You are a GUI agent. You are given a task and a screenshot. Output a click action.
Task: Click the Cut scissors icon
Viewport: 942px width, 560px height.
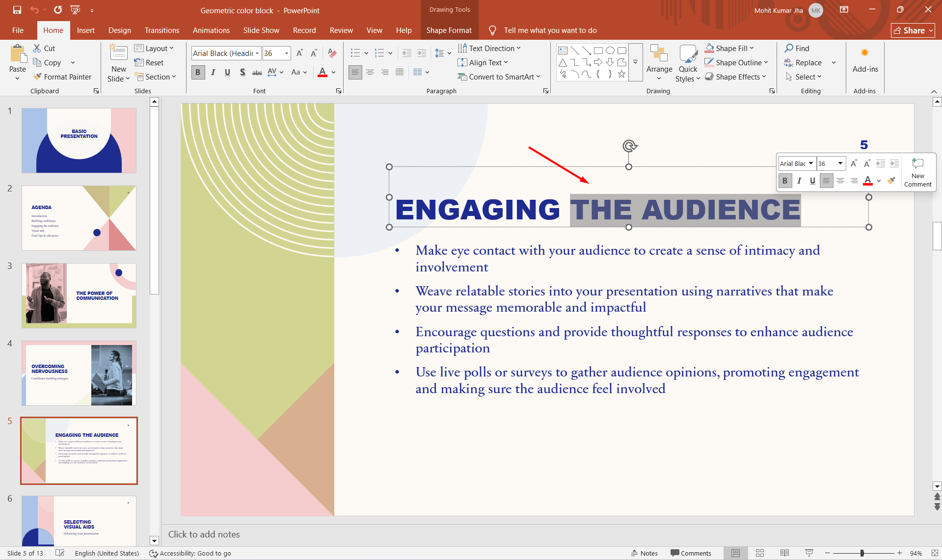pos(37,48)
